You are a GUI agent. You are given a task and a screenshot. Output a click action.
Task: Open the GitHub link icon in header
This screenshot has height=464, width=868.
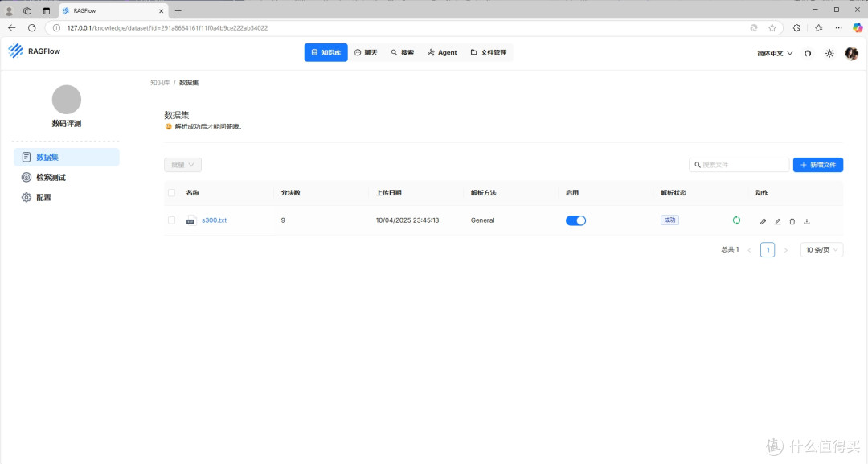(808, 54)
